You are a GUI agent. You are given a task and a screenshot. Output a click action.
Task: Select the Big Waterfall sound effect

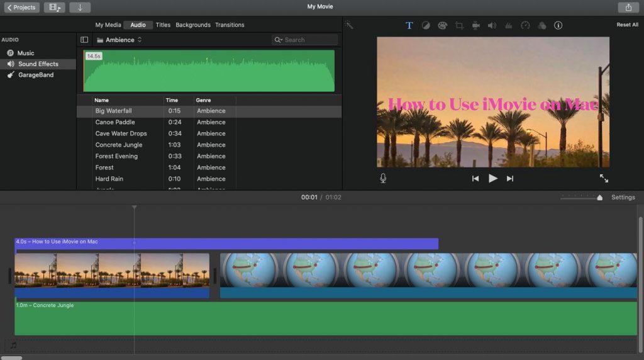tap(209, 111)
